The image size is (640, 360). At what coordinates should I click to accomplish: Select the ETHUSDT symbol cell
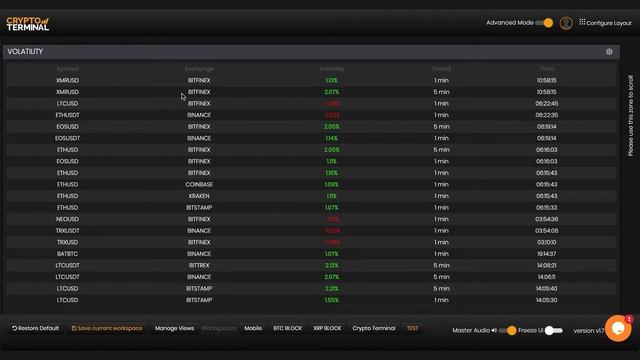67,115
